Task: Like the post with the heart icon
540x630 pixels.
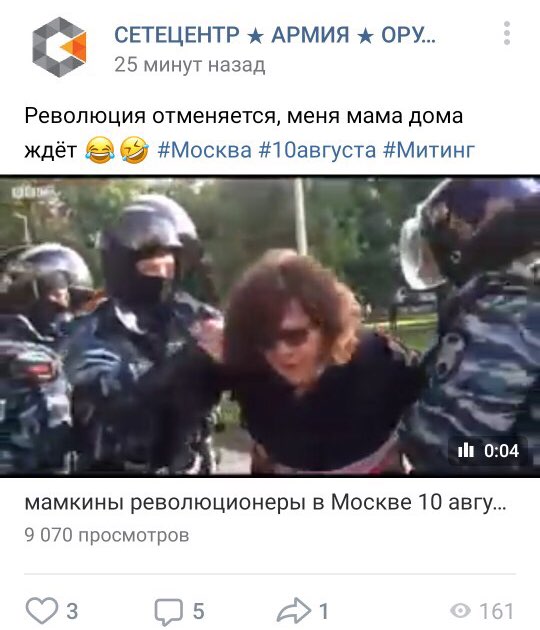Action: pyautogui.click(x=42, y=610)
